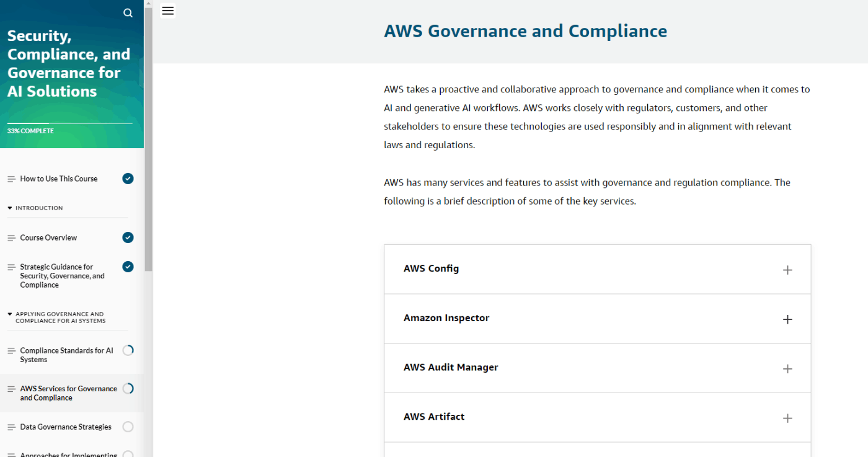
Task: Click the lines icon beside Course Overview
Action: (11, 237)
